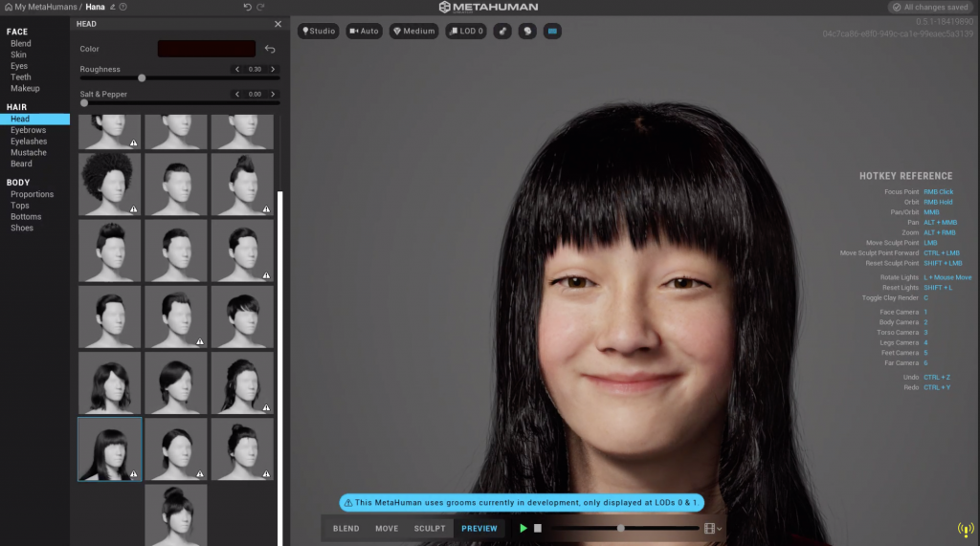Open the Tops clothing section

pyautogui.click(x=19, y=206)
